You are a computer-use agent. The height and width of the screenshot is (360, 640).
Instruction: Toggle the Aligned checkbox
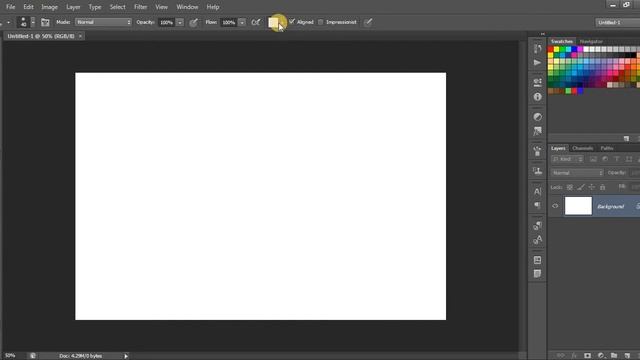point(292,22)
